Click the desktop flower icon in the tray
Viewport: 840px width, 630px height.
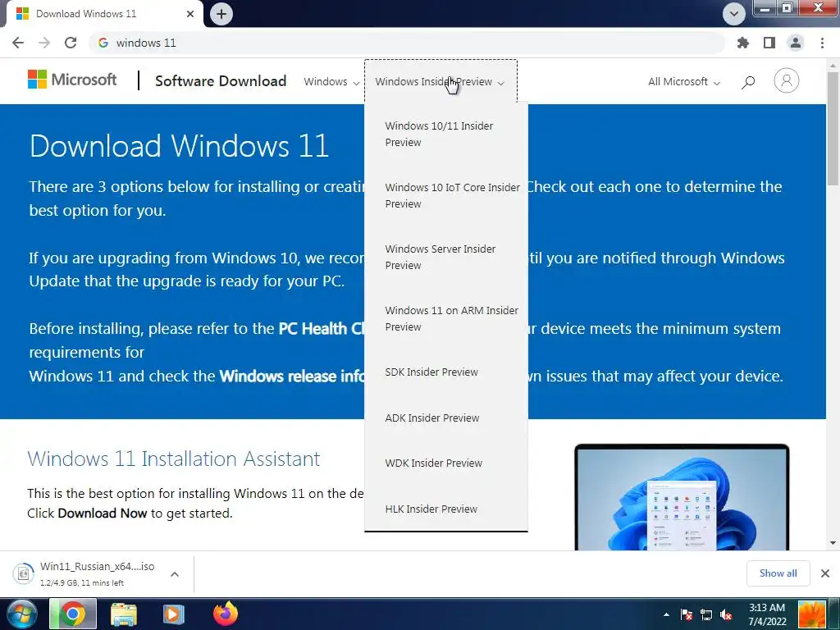coord(812,614)
